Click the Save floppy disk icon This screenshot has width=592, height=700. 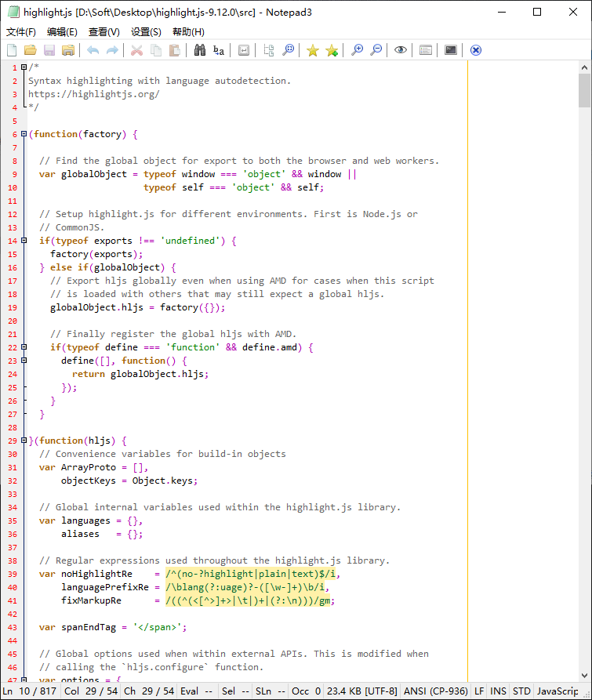tap(49, 50)
